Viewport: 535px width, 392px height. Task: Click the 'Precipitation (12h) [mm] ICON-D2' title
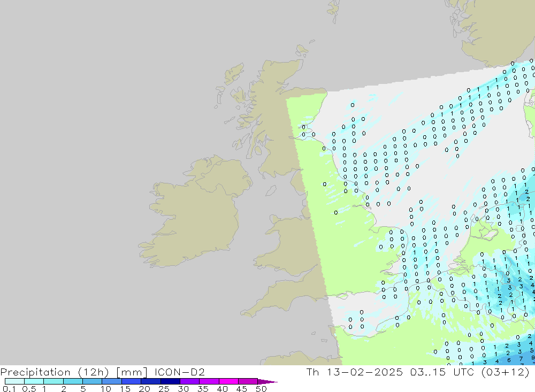tap(102, 372)
